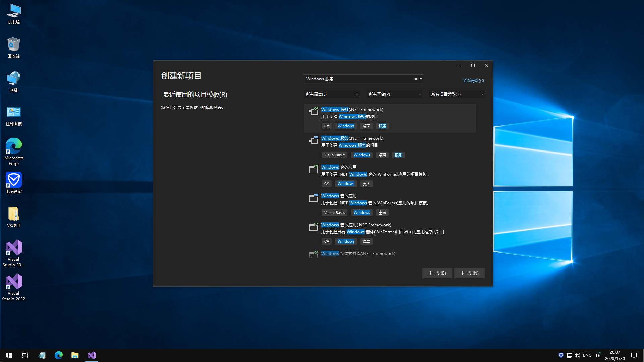Open Task View on the taskbar
Image resolution: width=644 pixels, height=362 pixels.
tap(25, 355)
